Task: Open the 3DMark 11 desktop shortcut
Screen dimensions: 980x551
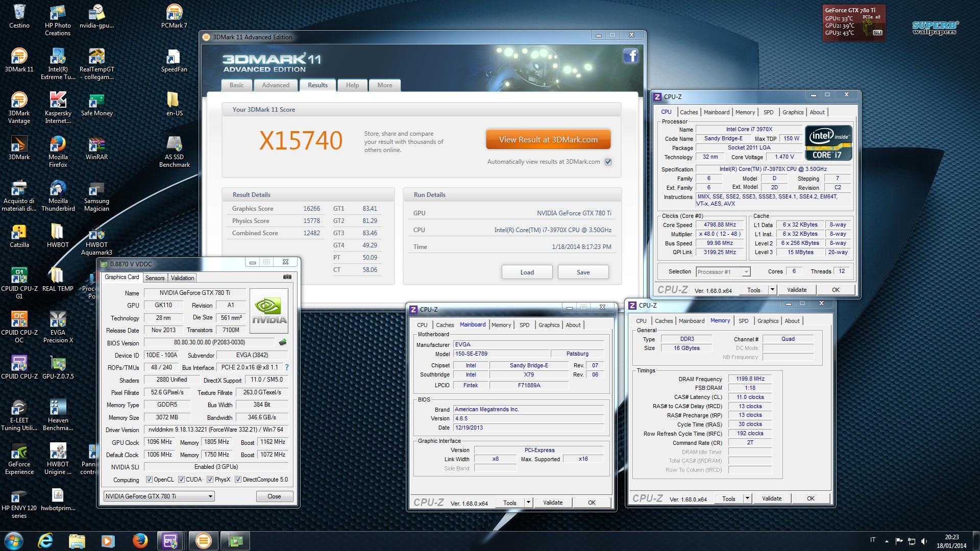Action: [19, 61]
